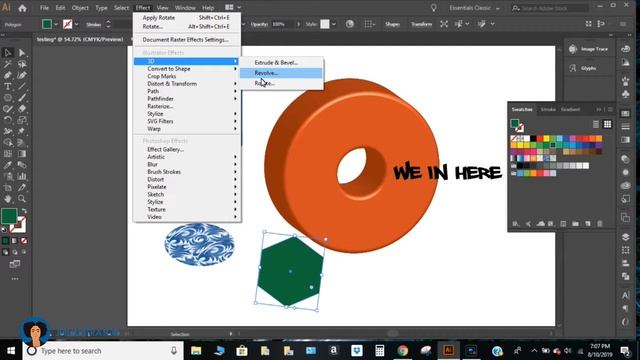640x360 pixels.
Task: Switch swatches to thumbnail grid view
Action: (x=607, y=124)
